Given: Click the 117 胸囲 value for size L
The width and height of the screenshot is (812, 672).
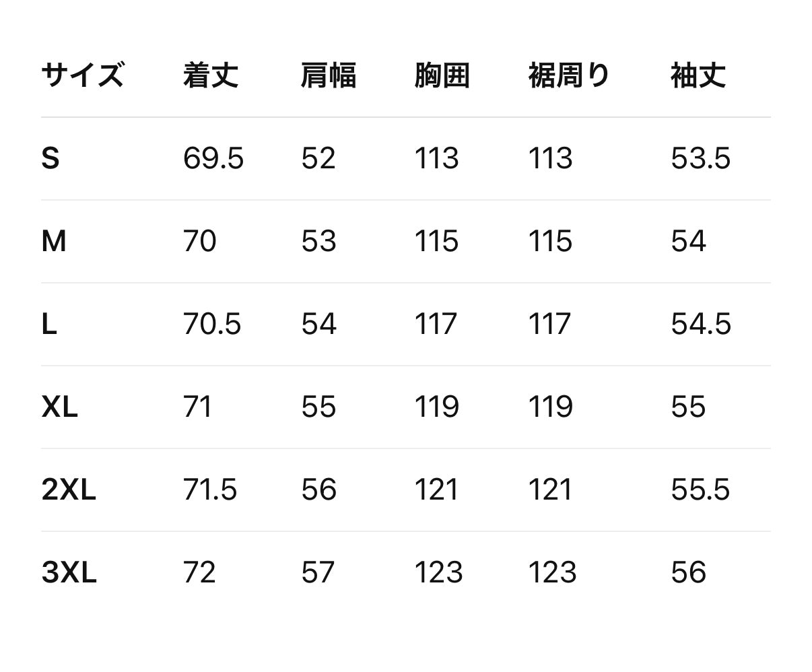Looking at the screenshot, I should coord(436,325).
